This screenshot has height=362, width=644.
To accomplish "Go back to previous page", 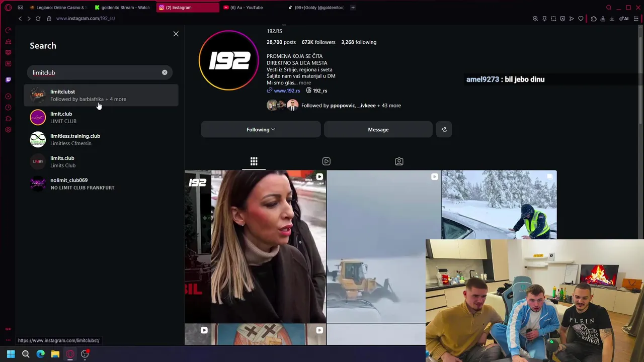I will (x=20, y=19).
